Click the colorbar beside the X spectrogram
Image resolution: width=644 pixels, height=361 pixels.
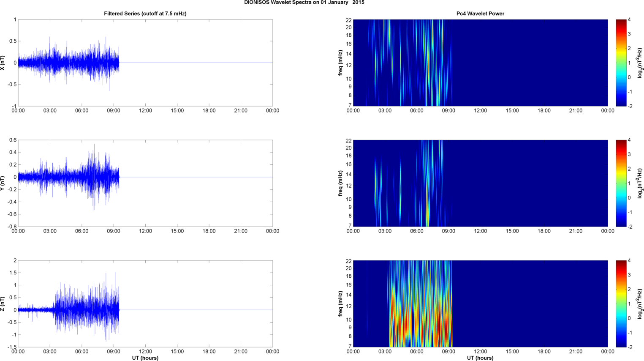pos(621,63)
